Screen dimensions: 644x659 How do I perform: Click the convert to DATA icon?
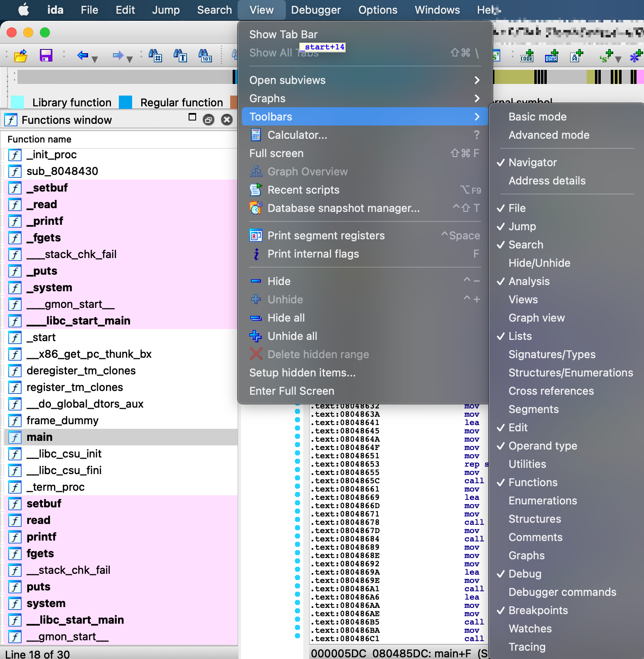[552, 56]
